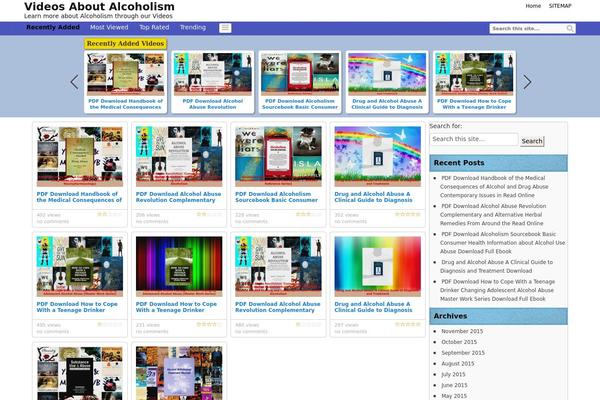
Task: Open second-row title 'Drug and Alcohol Abuse A Clinical Guide to Diagnosis'
Action: [373, 307]
